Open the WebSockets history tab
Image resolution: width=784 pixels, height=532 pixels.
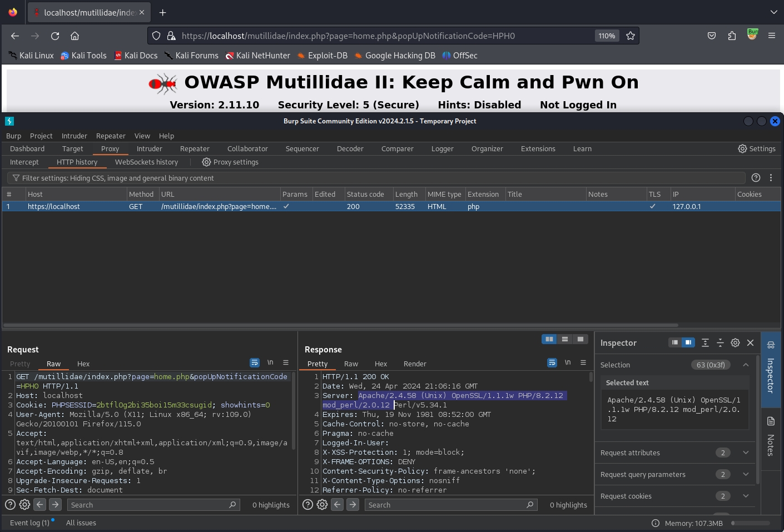click(146, 162)
